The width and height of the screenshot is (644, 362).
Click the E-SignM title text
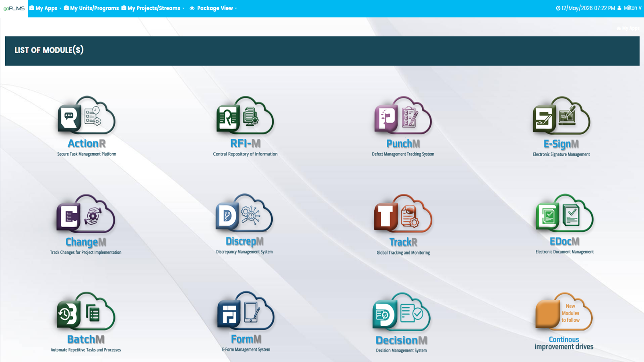coord(561,144)
